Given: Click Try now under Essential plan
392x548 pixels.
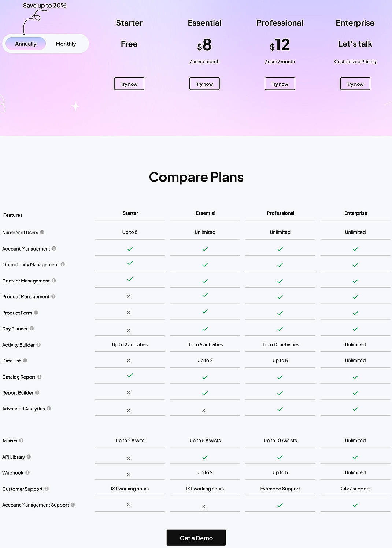Looking at the screenshot, I should coord(204,84).
